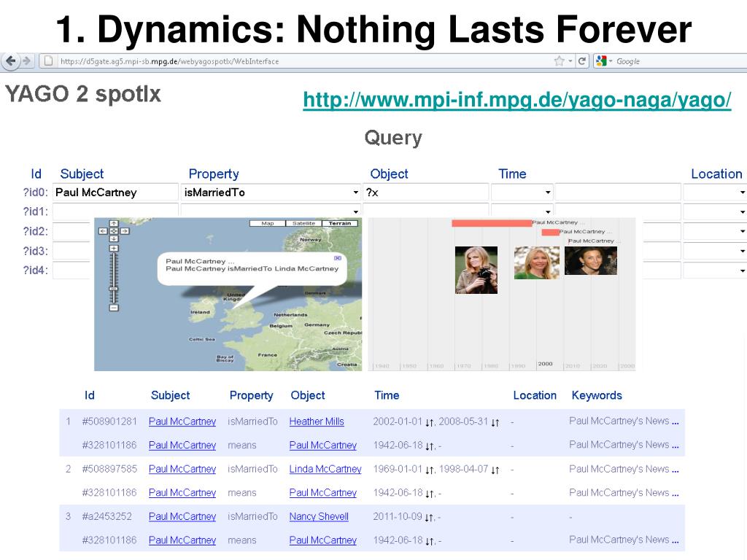Screen dimensions: 747x560
Task: Select the Terrain map view
Action: 340,223
